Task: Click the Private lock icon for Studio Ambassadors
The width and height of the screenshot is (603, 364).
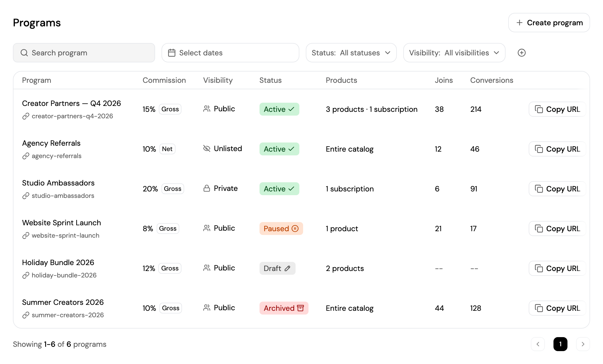Action: pos(207,188)
